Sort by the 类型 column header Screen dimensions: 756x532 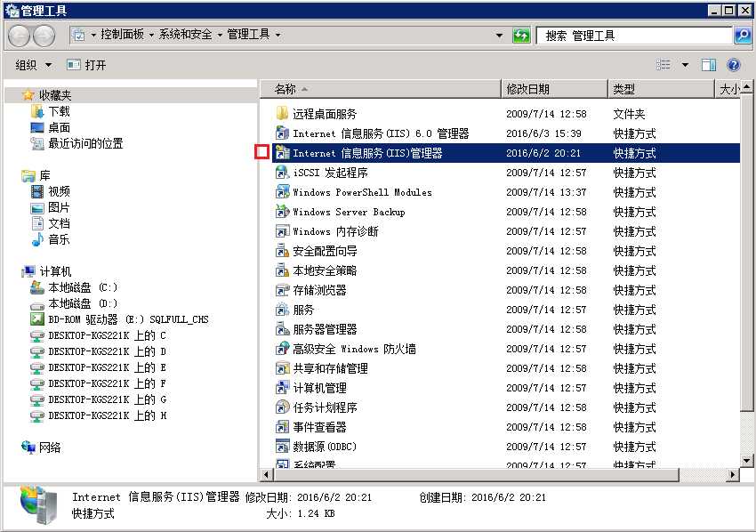coord(661,89)
